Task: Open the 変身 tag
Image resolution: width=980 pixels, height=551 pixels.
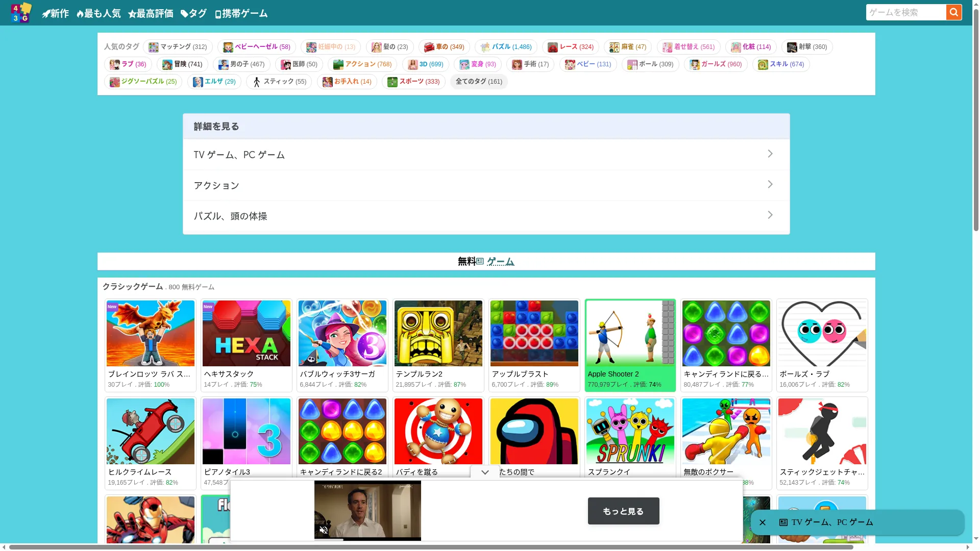Action: click(x=477, y=64)
